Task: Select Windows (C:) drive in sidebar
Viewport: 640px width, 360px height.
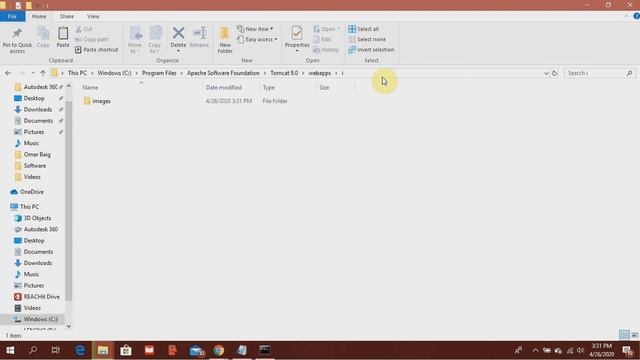Action: (x=40, y=319)
